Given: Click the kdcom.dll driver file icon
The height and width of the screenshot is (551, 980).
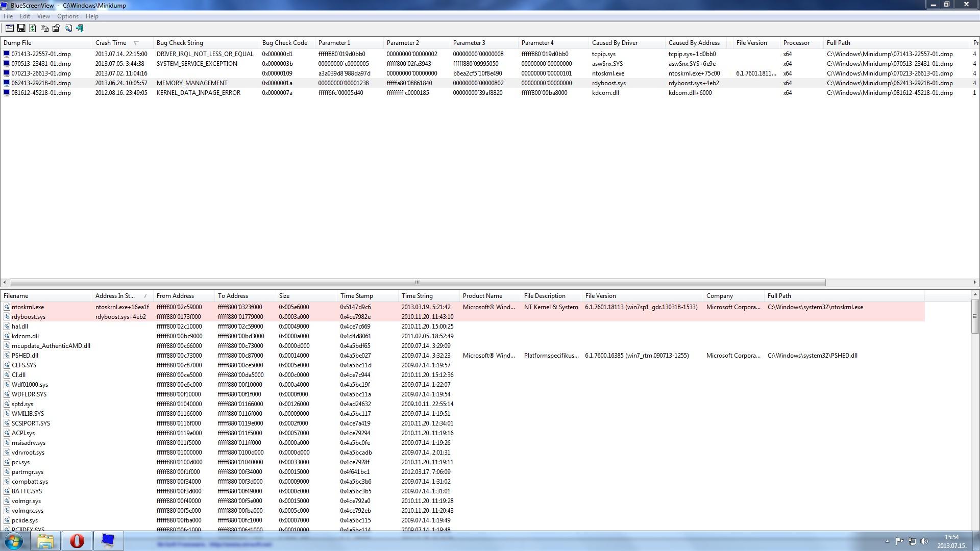Looking at the screenshot, I should pyautogui.click(x=7, y=336).
